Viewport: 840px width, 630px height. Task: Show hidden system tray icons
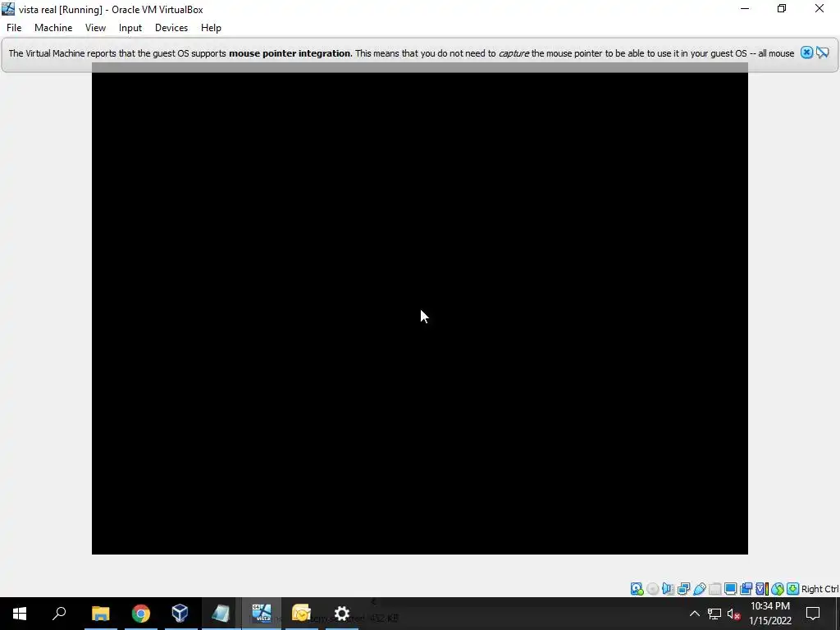pos(694,614)
